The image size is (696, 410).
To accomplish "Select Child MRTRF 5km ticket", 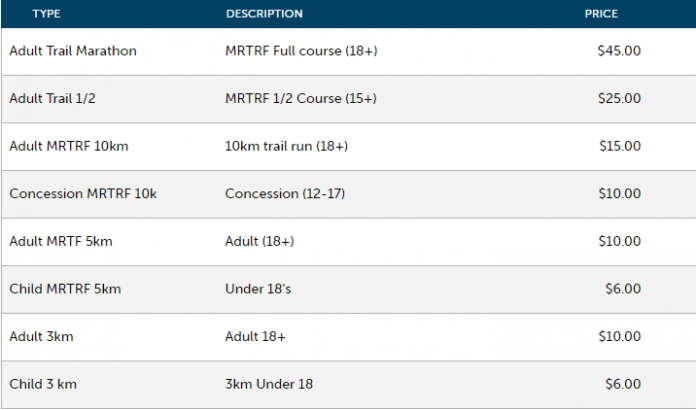I will 65,289.
